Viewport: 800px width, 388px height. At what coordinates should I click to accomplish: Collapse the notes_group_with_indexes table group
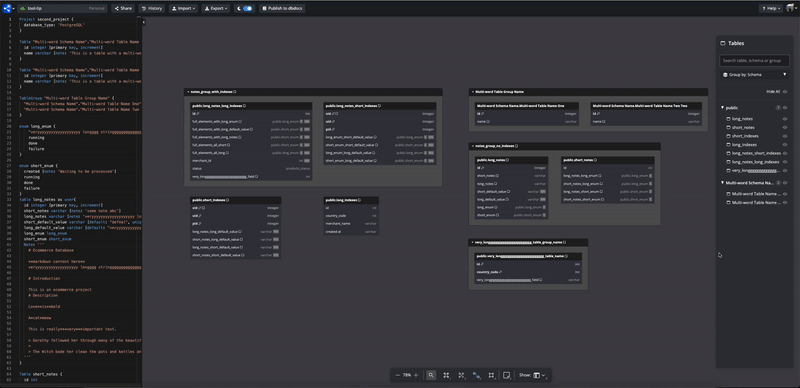click(188, 92)
